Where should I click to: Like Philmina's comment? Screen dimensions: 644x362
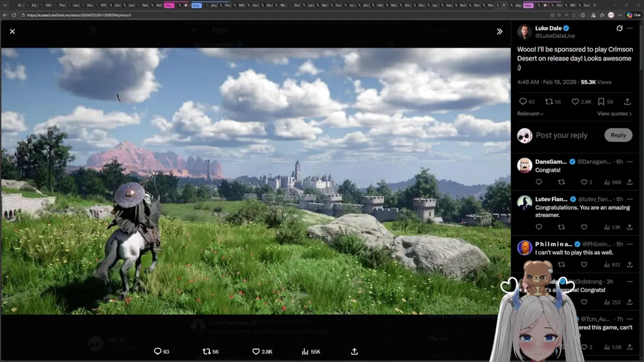584,264
